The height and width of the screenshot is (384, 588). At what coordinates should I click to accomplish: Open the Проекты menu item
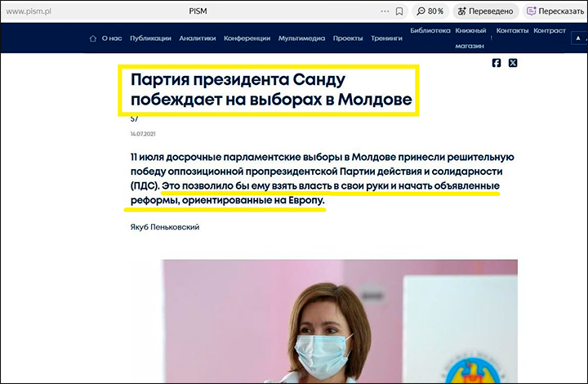click(348, 38)
